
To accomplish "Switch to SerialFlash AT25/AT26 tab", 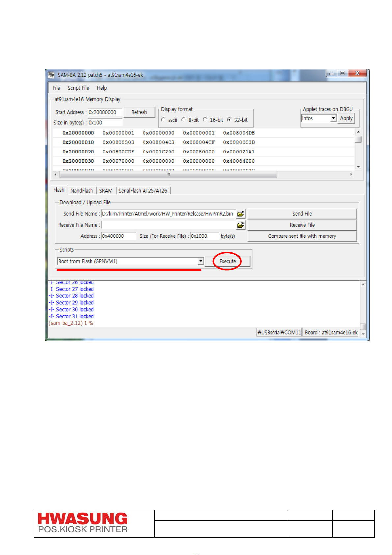I will coord(143,191).
